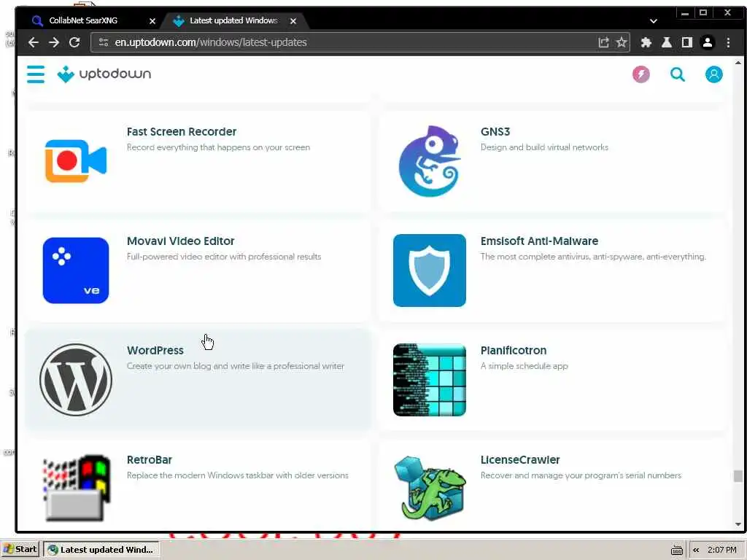Image resolution: width=747 pixels, height=560 pixels.
Task: Select the Latest updated Wind... taskbar button
Action: pos(101,550)
